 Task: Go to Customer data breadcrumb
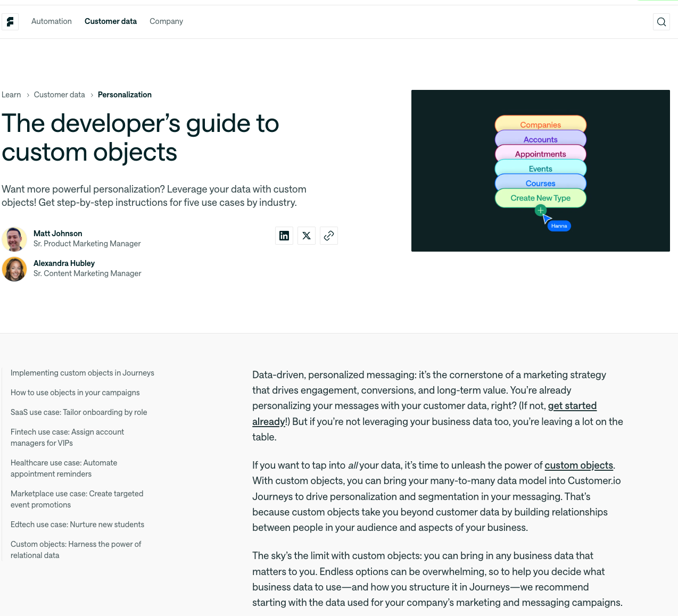coord(60,95)
